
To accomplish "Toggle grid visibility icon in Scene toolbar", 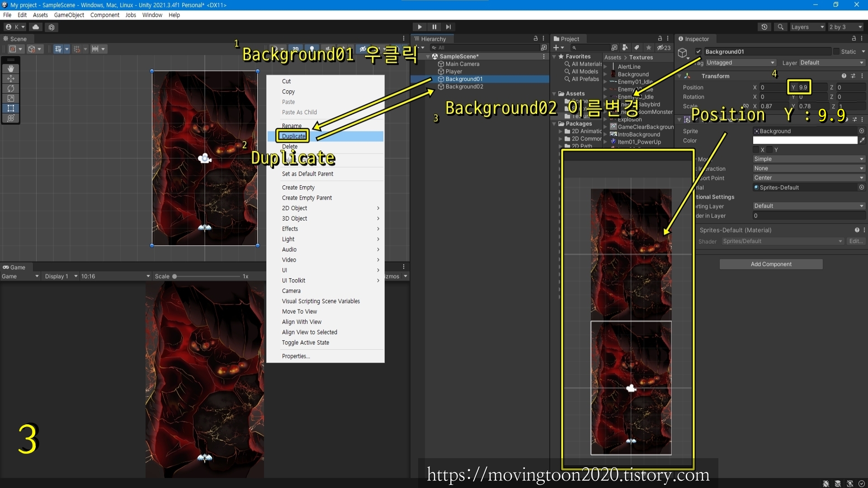I will click(58, 49).
